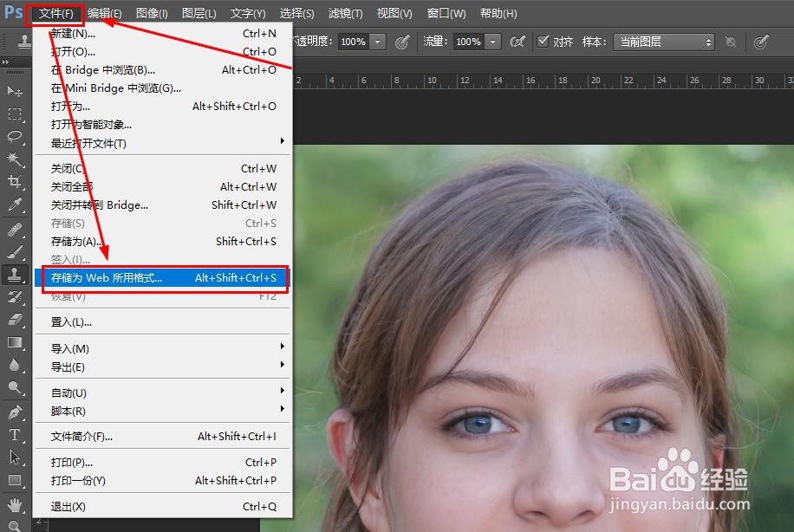Choose 存储为(A)... menu entry
794x532 pixels.
pos(163,242)
